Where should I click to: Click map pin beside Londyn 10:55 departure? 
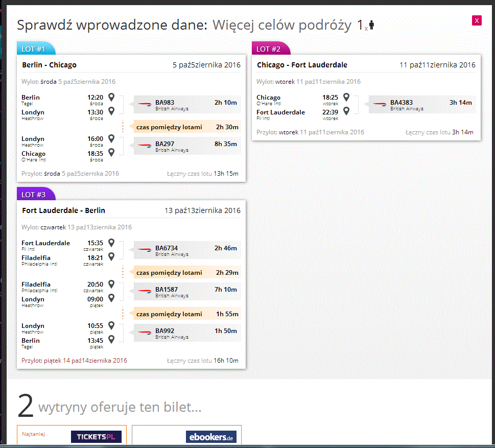click(111, 325)
